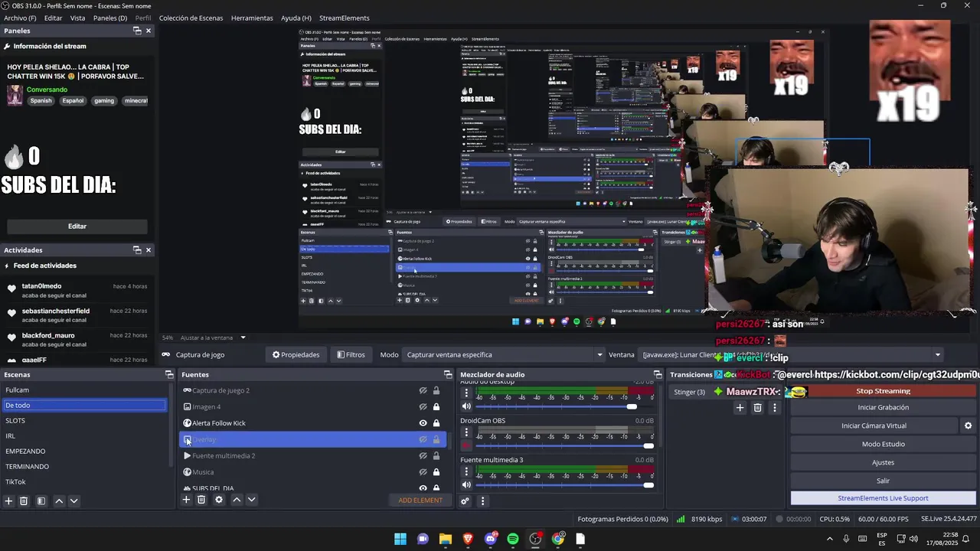The width and height of the screenshot is (980, 551).
Task: Open advanced audio properties gears icon
Action: pyautogui.click(x=465, y=501)
